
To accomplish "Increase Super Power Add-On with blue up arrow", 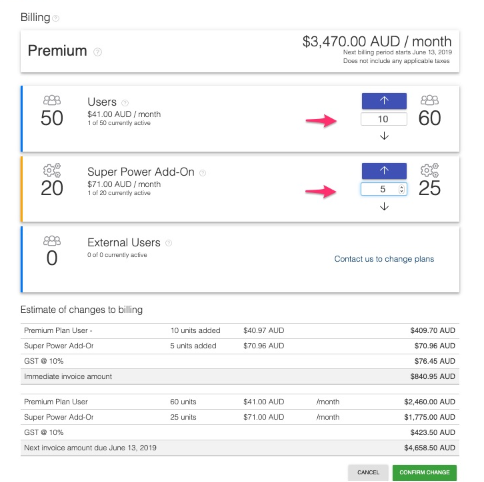I will 384,171.
